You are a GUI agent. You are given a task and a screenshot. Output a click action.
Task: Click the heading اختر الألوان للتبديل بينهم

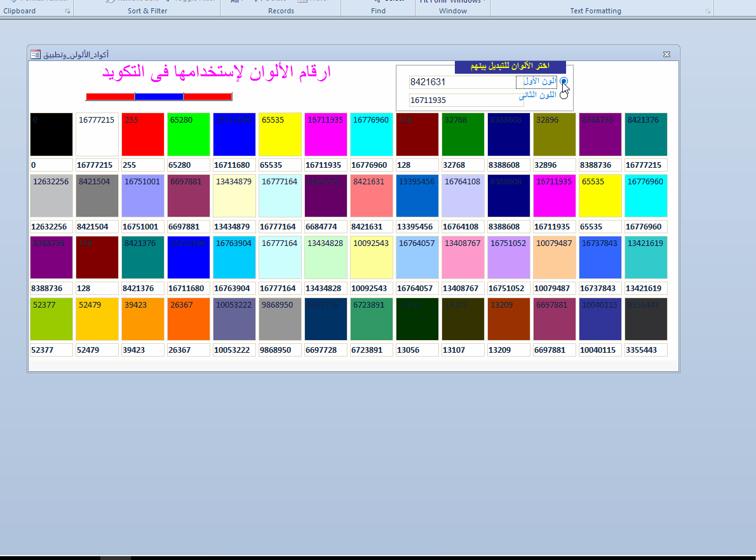(x=510, y=67)
